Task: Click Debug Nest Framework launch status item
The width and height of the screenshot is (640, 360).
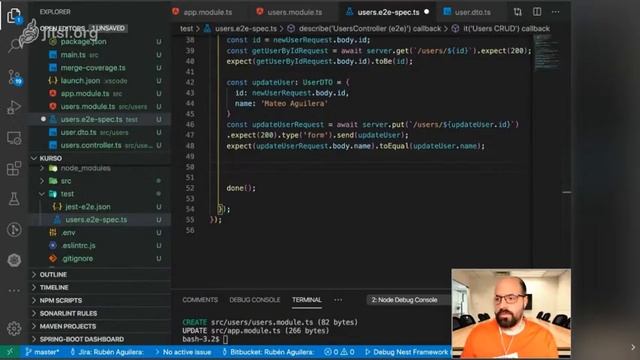Action: click(x=407, y=352)
